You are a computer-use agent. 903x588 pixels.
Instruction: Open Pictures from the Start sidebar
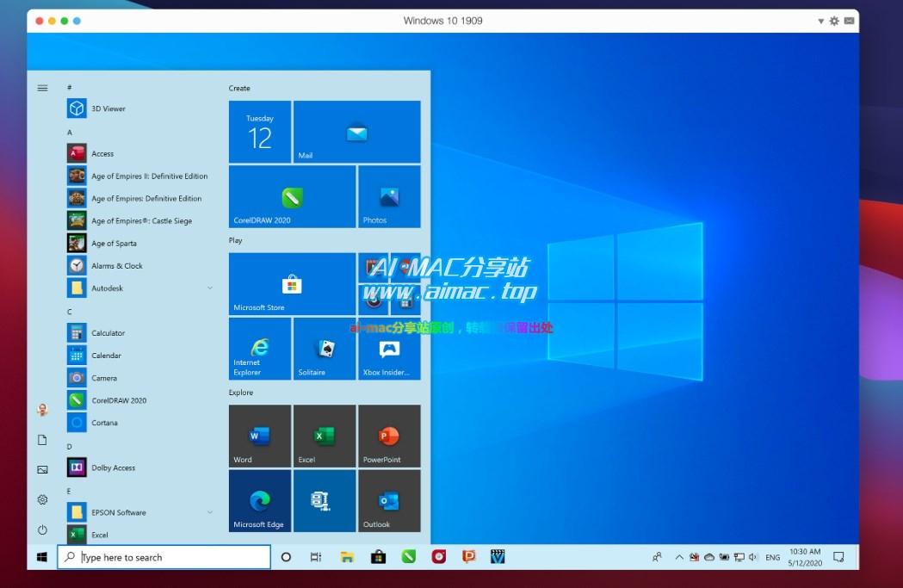[x=43, y=470]
